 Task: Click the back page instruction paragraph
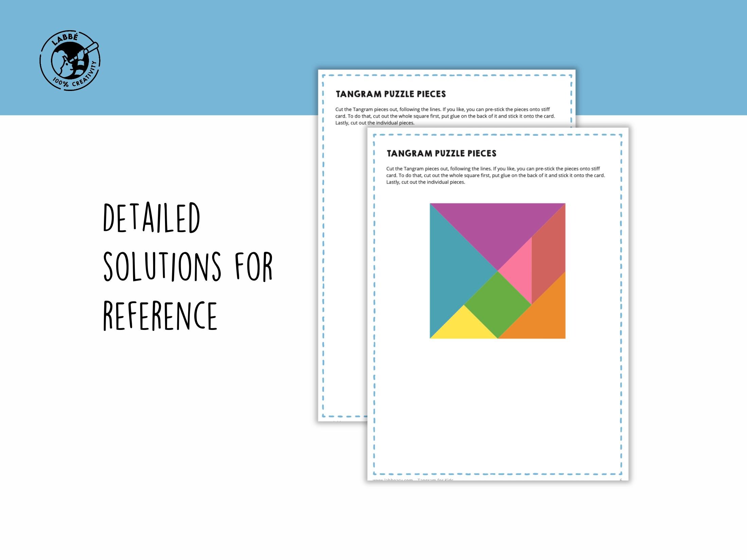[x=445, y=116]
